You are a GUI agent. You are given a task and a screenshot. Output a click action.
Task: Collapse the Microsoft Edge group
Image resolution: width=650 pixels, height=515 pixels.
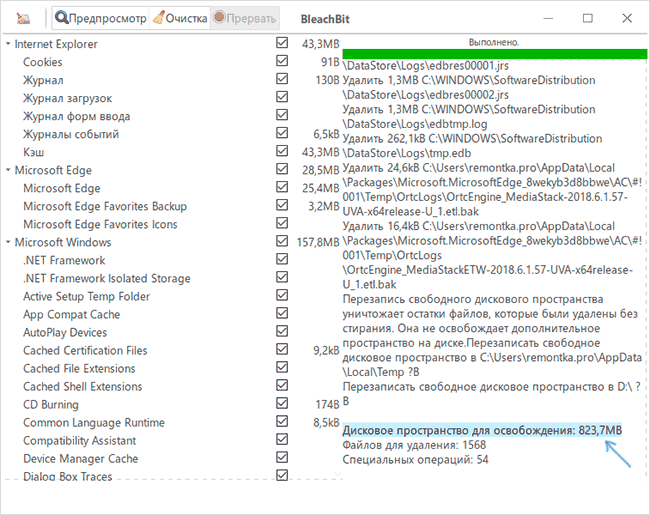click(8, 170)
